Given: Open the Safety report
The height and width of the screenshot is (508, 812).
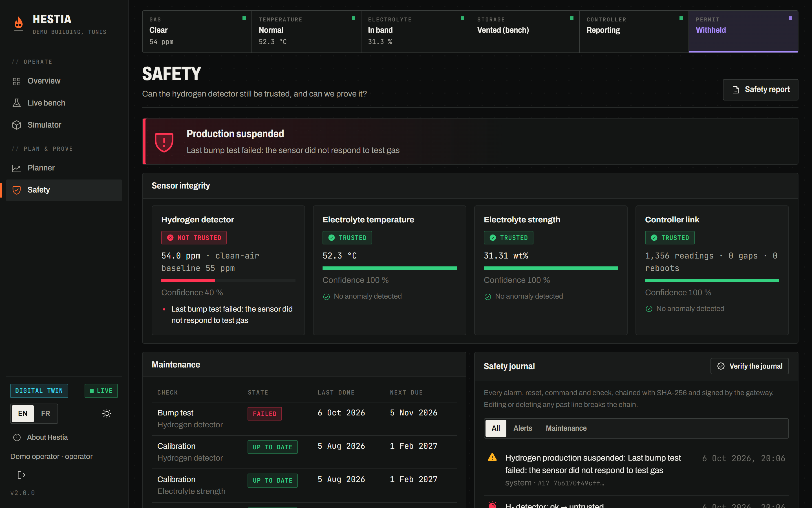Looking at the screenshot, I should [760, 90].
